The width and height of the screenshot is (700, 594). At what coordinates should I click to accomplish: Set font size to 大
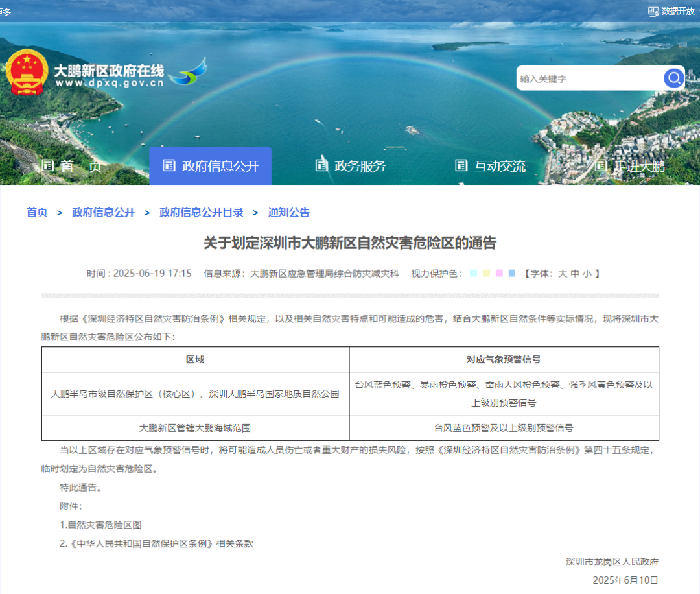[x=563, y=274]
